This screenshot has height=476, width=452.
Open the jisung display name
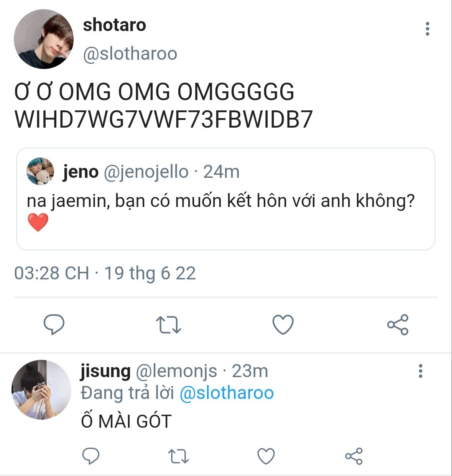[x=105, y=371]
